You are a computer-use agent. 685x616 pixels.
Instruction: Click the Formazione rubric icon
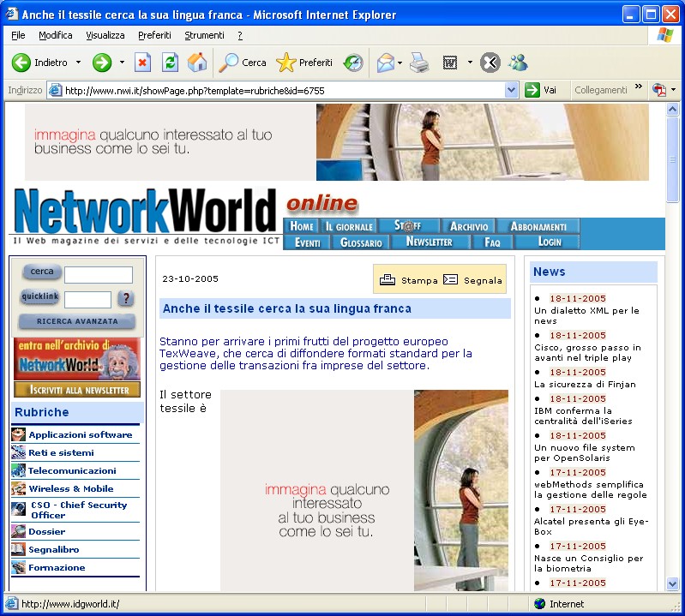tap(18, 567)
